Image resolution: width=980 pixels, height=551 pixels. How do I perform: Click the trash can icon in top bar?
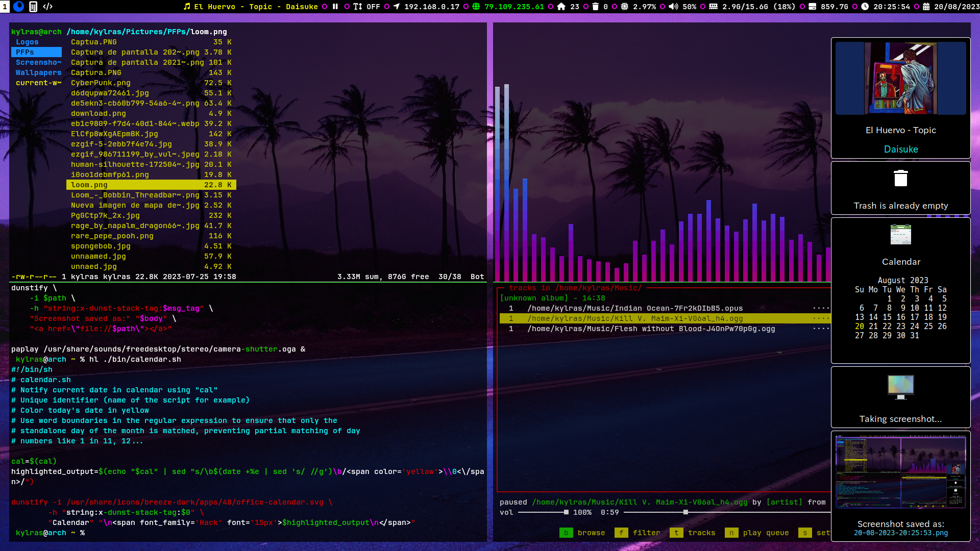click(595, 7)
